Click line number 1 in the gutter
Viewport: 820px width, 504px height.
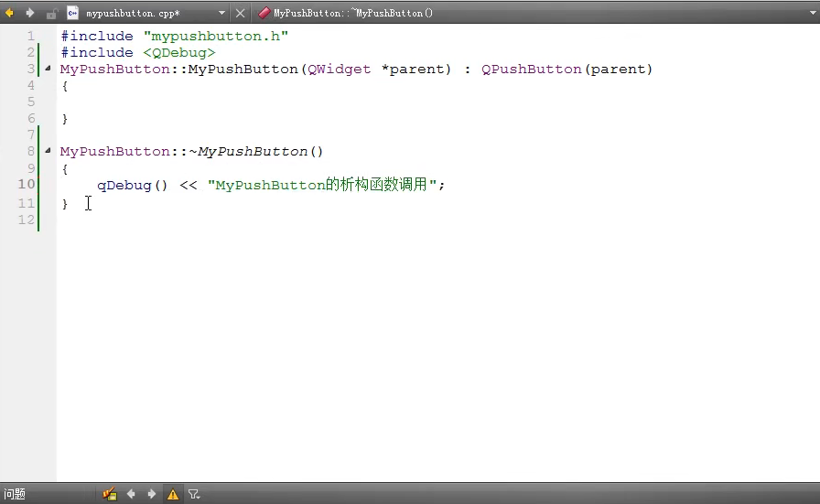coord(31,36)
